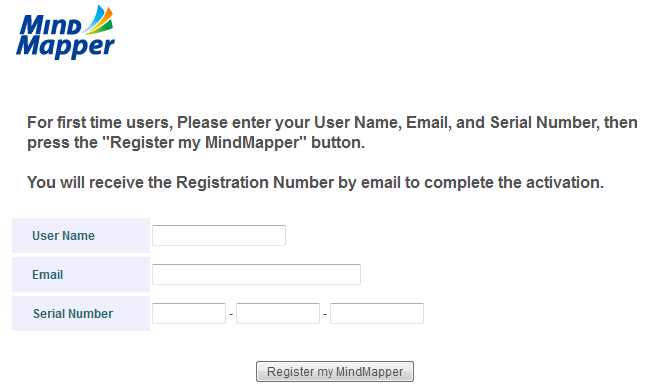
Task: Click the words "Serial Number, then" in instructions
Action: (x=564, y=122)
